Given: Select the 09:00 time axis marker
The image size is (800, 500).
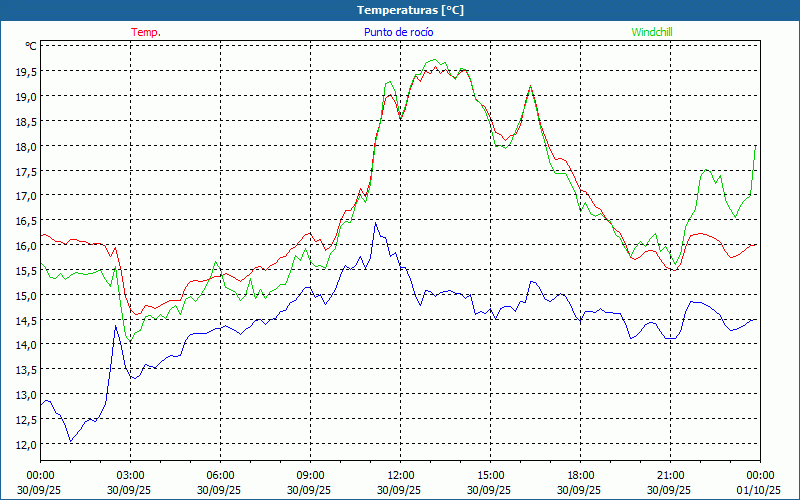Looking at the screenshot, I should (310, 475).
